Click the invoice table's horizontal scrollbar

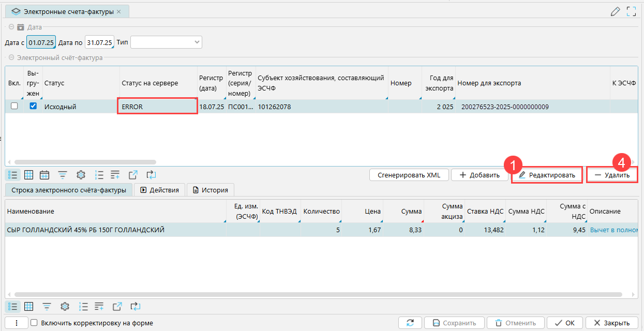pos(85,162)
